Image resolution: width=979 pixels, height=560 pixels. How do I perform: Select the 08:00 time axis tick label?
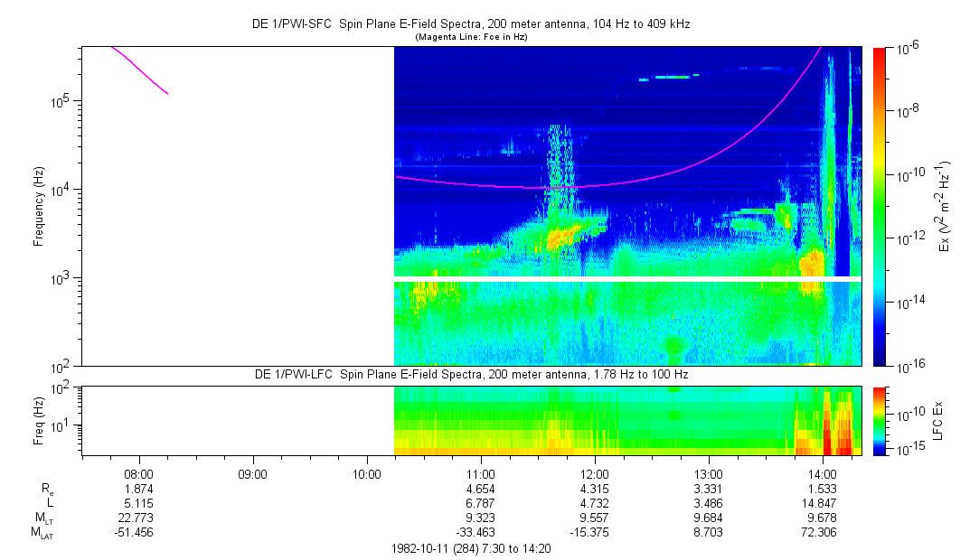[x=138, y=473]
